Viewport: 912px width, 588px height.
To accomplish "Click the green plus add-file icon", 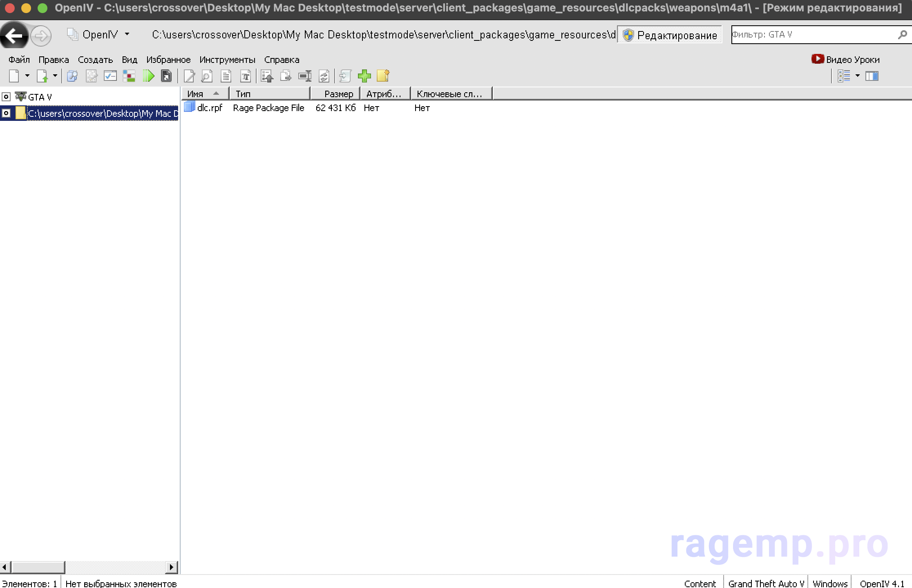I will pyautogui.click(x=364, y=76).
